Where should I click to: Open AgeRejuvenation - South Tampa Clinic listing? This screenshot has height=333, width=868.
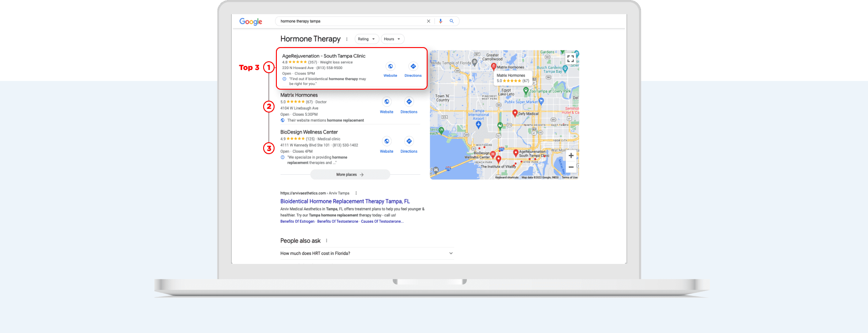click(324, 56)
